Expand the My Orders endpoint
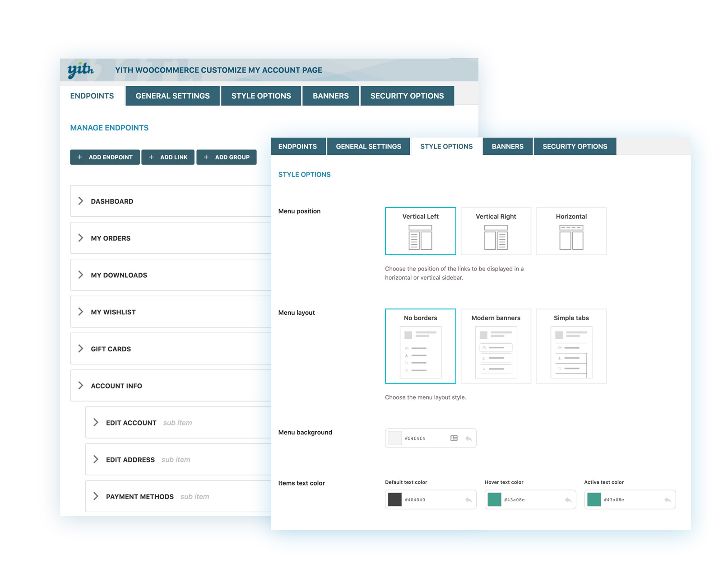Screen dimensions: 728x574 pyautogui.click(x=81, y=238)
